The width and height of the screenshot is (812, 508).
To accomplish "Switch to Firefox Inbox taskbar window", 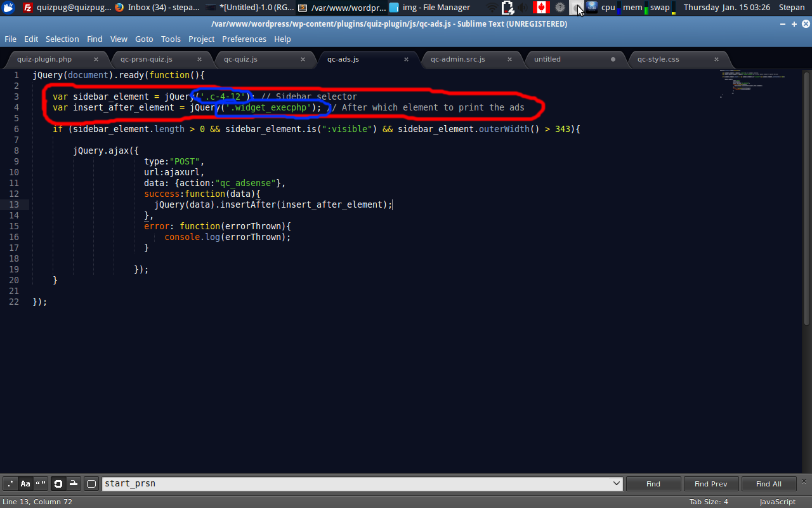I will click(157, 8).
